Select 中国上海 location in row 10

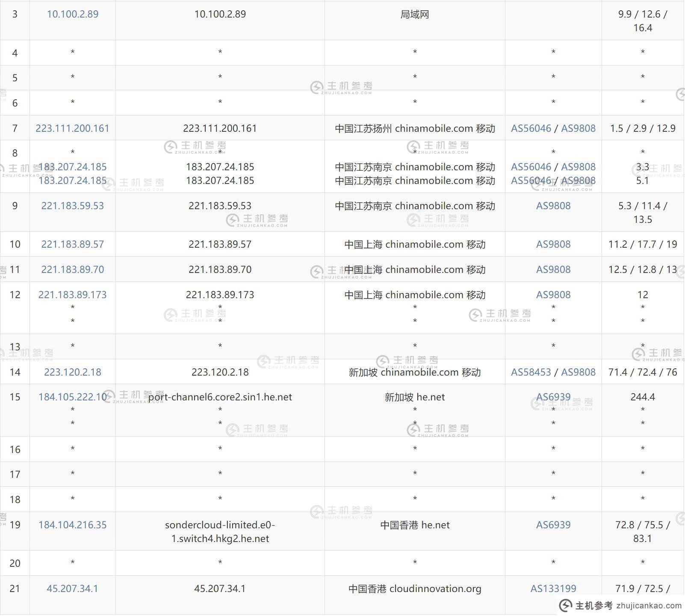point(415,244)
